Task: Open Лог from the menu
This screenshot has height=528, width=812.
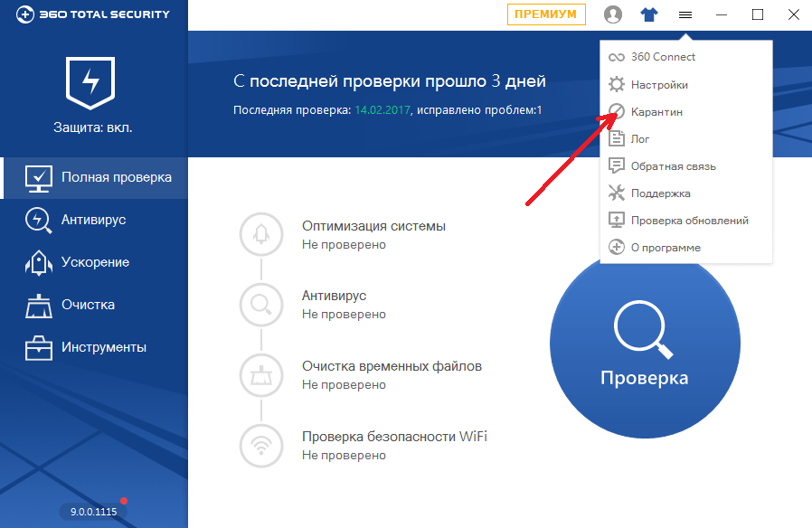Action: coord(686,138)
